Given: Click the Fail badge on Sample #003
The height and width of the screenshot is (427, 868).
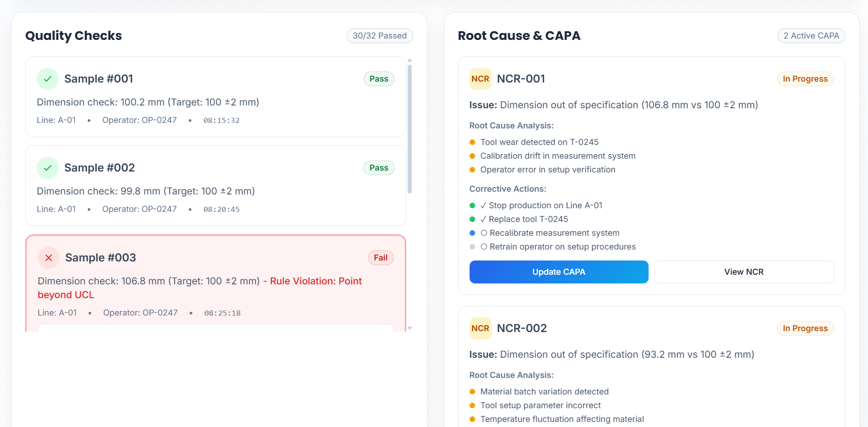Looking at the screenshot, I should click(x=381, y=258).
